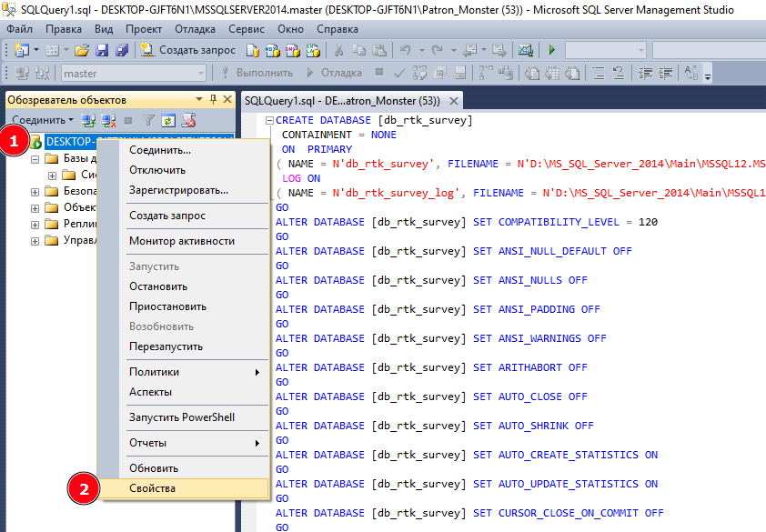Open the Соединить dropdown in Object Explorer

pyautogui.click(x=43, y=120)
